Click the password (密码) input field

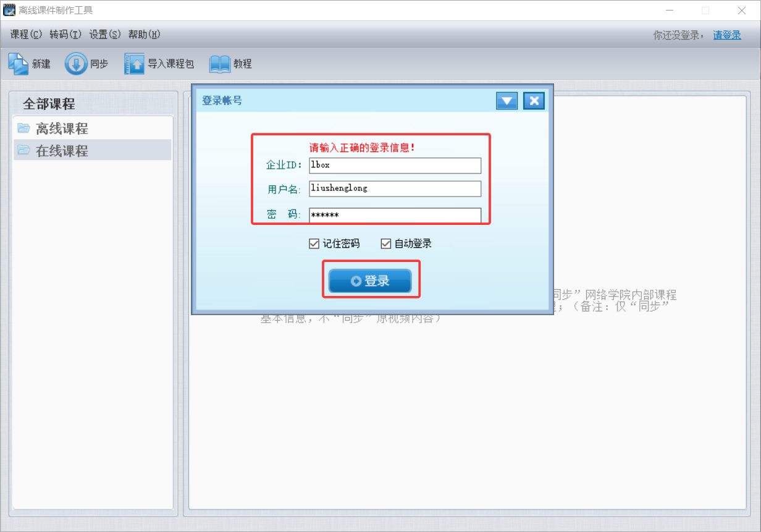395,215
